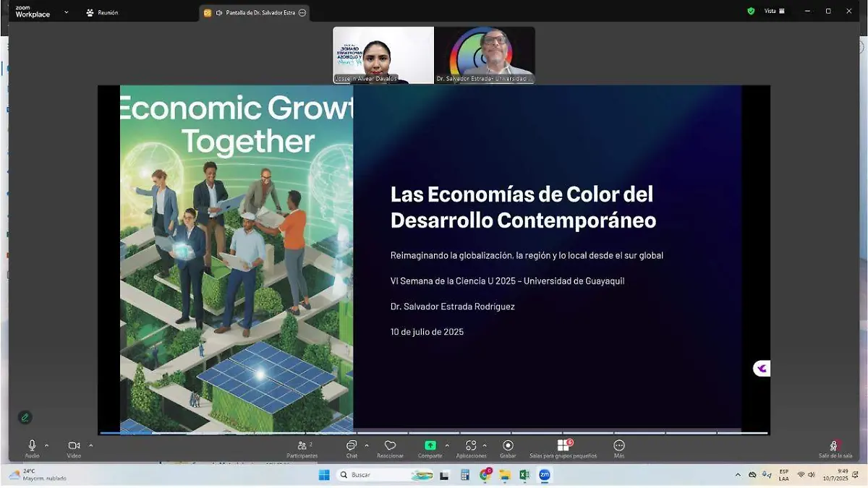Expand video options arrow next to camera

(x=90, y=445)
